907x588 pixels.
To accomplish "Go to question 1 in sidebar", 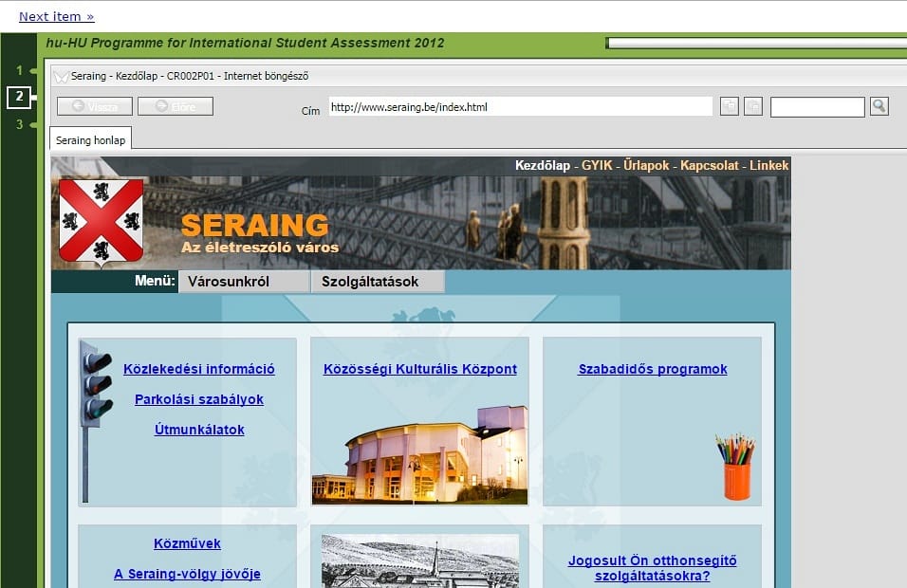I will (19, 70).
